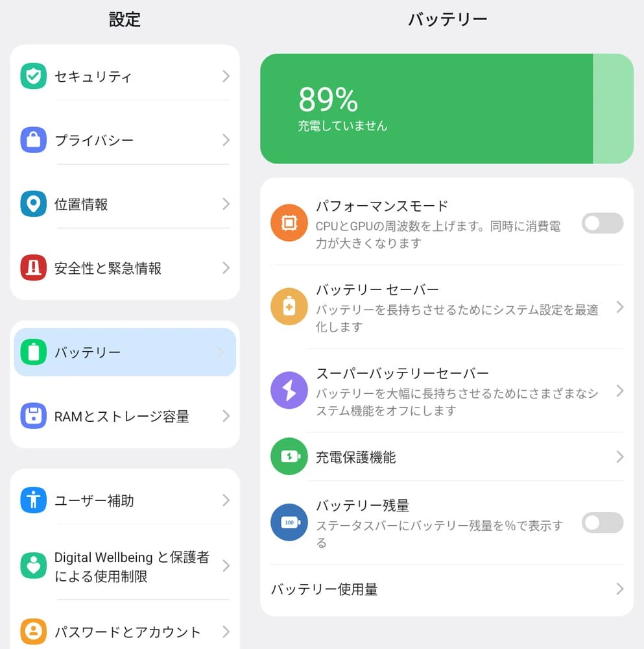Click the purple Super Battery Saver icon

tap(289, 391)
